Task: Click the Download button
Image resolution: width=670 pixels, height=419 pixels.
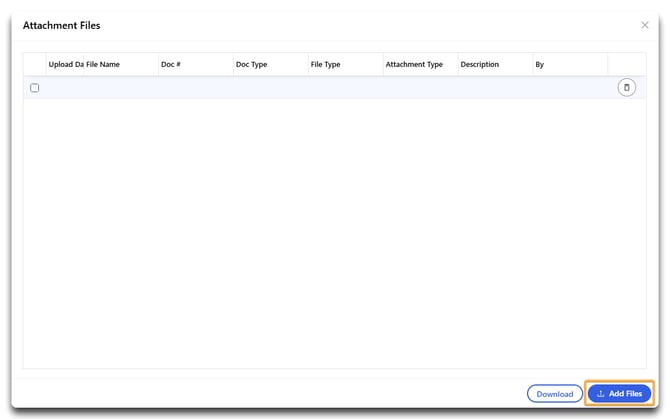Action: coord(554,394)
